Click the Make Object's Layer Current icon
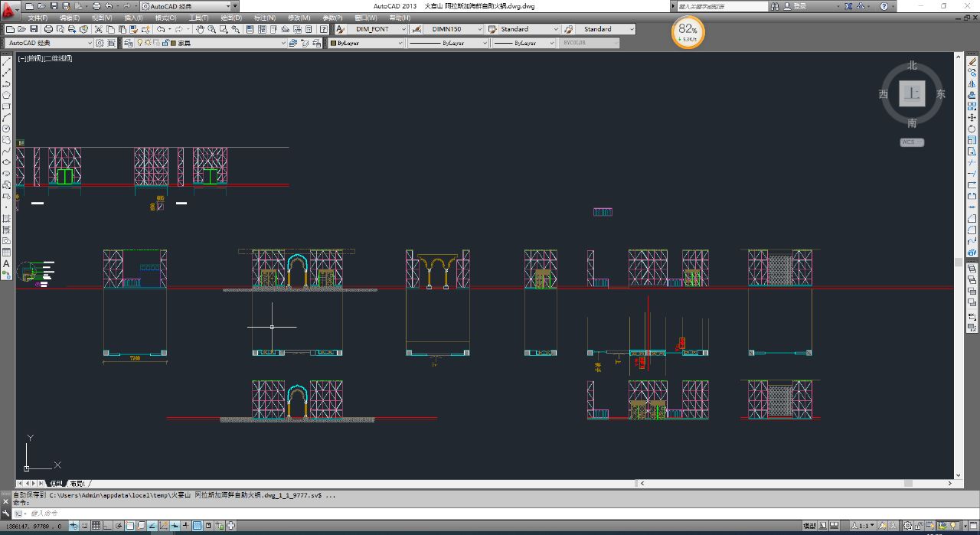The height and width of the screenshot is (535, 980). (292, 43)
